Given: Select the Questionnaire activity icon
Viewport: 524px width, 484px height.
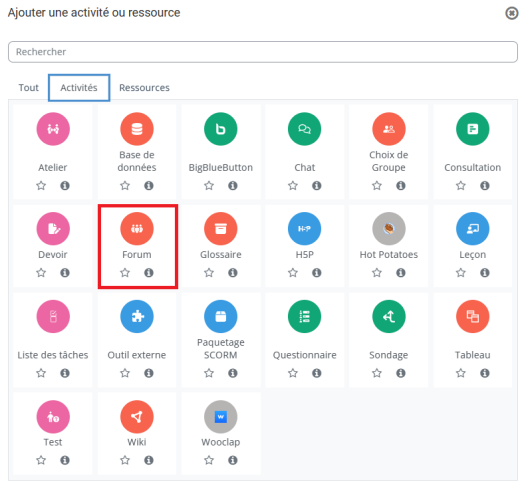Looking at the screenshot, I should pyautogui.click(x=304, y=316).
